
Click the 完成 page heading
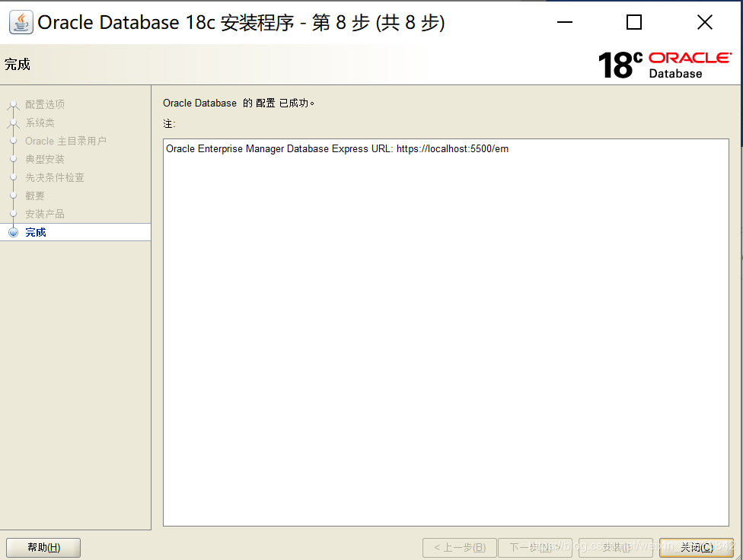coord(18,65)
